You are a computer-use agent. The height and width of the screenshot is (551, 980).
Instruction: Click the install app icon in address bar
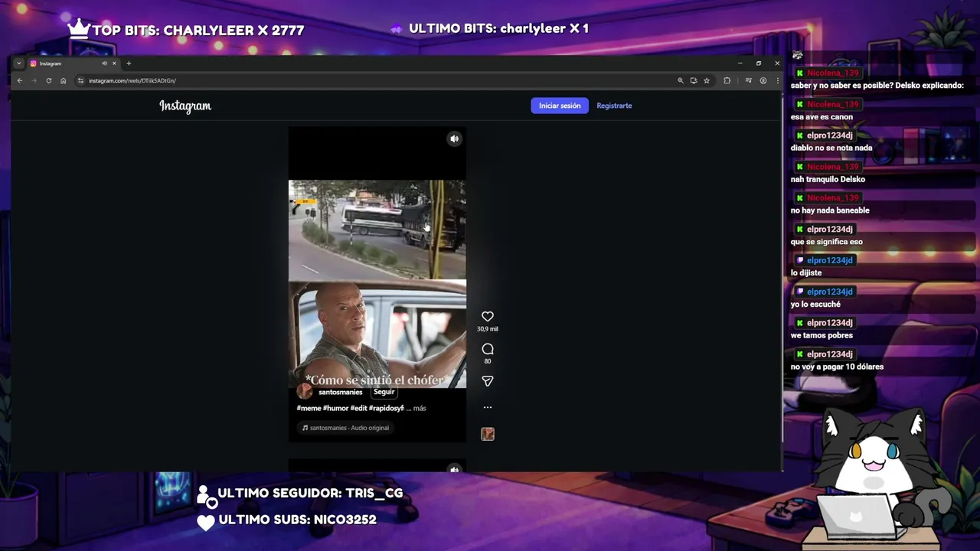click(694, 80)
